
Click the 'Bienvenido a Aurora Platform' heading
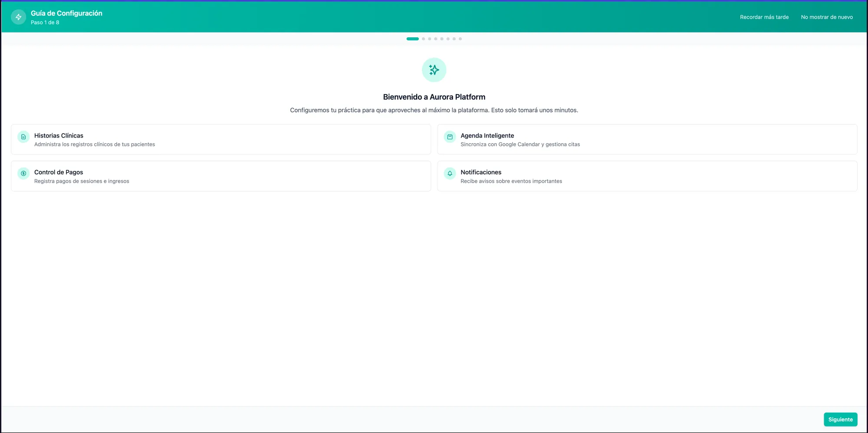coord(434,97)
